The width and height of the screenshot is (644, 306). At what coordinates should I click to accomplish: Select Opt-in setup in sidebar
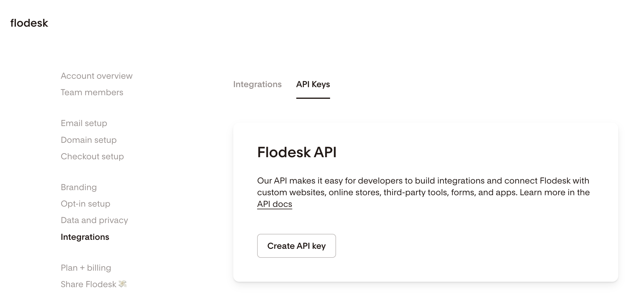pos(86,204)
